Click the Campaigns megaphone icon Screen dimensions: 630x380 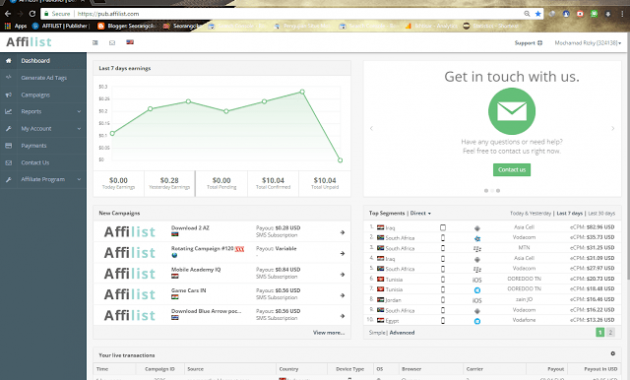(x=8, y=95)
